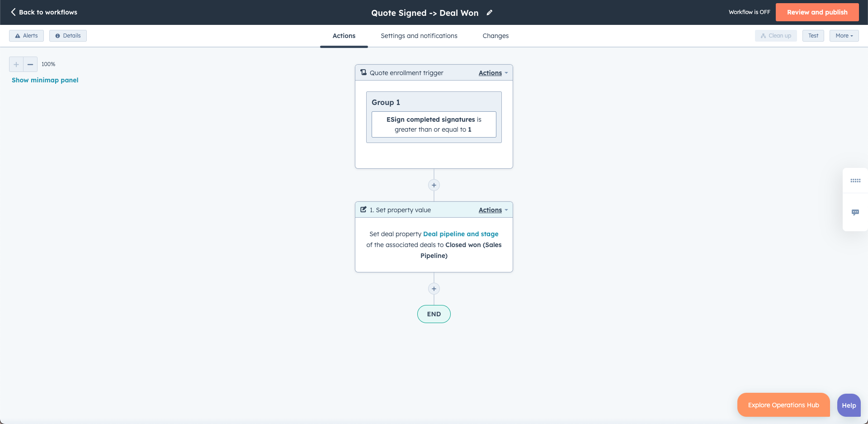This screenshot has height=424, width=868.
Task: Add action with plus below enrollment trigger
Action: click(434, 185)
